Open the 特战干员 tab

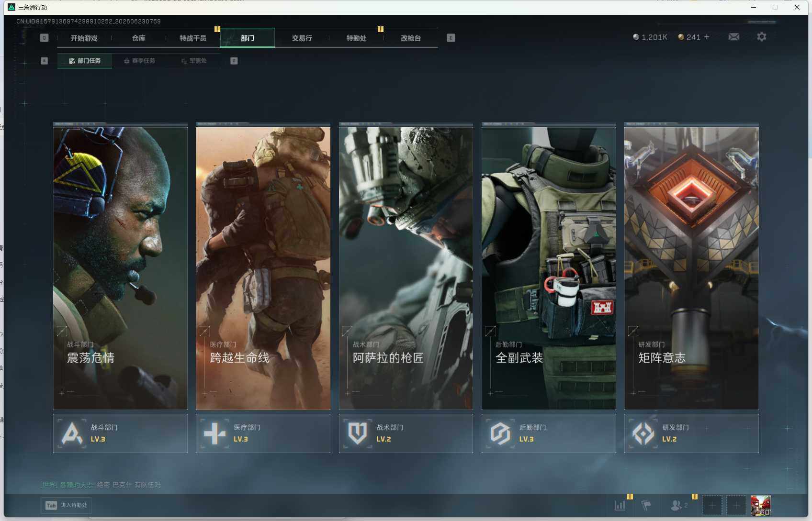click(x=193, y=38)
